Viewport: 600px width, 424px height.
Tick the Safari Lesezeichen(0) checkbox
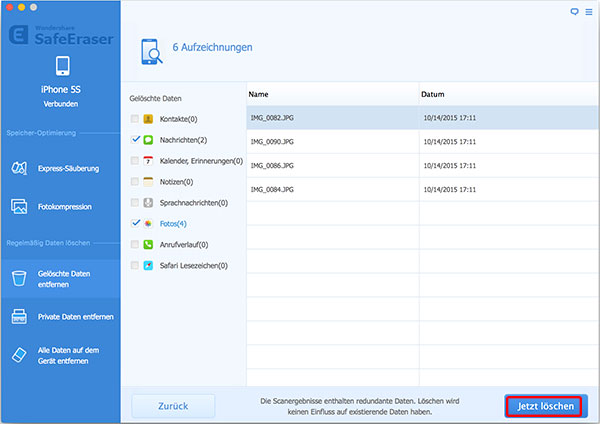(x=135, y=265)
